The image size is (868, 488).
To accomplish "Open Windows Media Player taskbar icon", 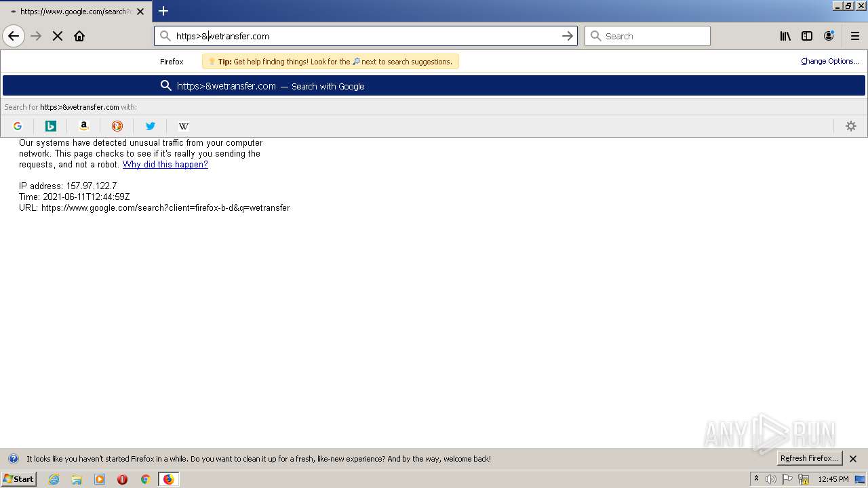I will pos(100,479).
